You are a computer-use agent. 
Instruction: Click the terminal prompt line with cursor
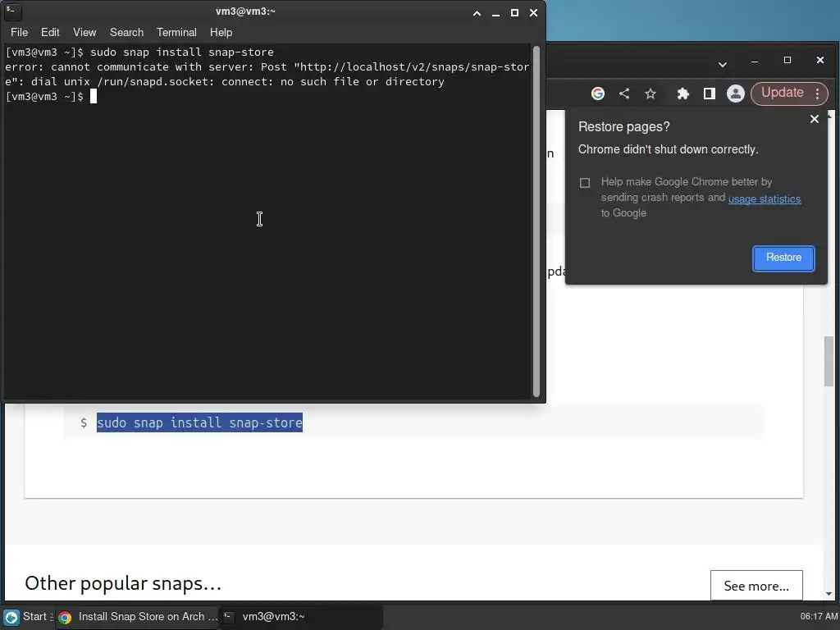click(51, 97)
